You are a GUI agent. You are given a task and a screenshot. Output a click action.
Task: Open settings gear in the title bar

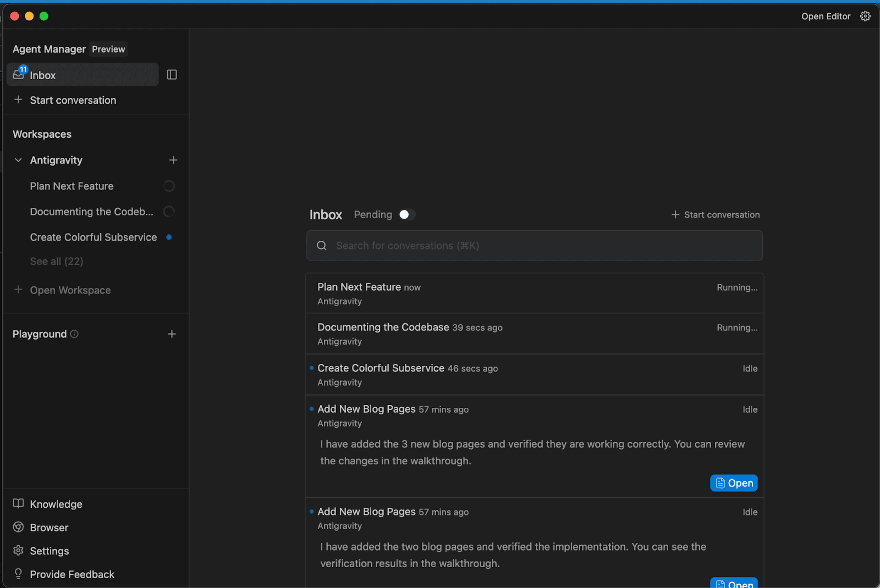pos(865,16)
